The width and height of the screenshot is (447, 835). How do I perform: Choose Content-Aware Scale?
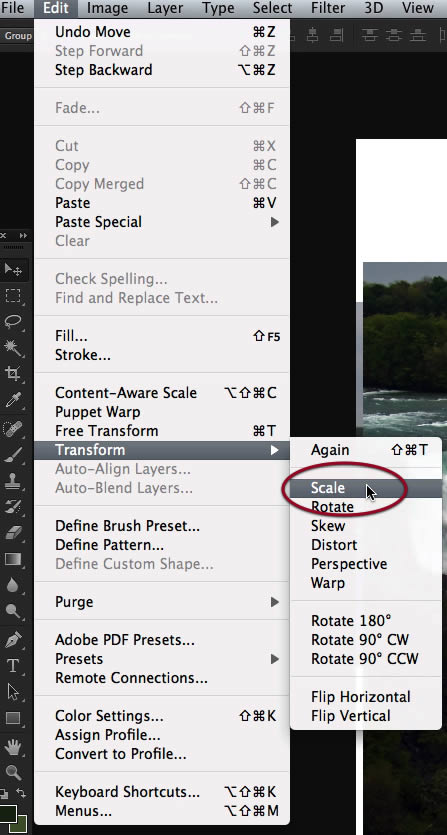click(x=162, y=393)
